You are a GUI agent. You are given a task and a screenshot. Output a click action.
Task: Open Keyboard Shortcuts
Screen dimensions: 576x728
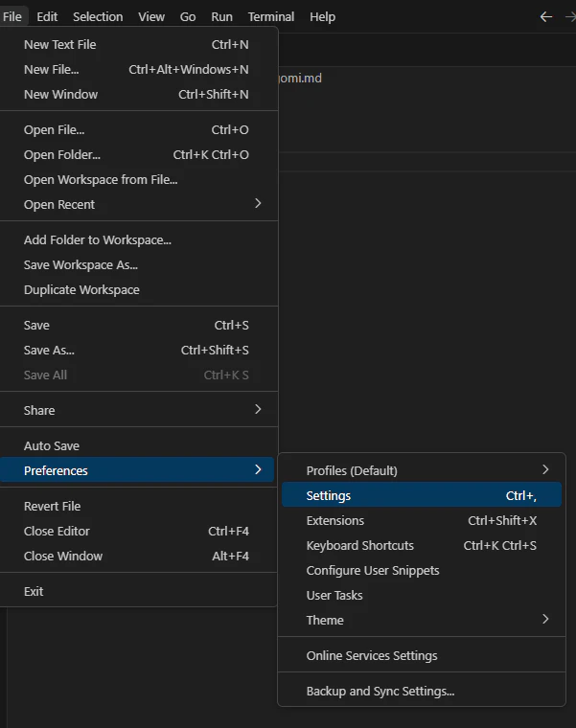click(422, 546)
